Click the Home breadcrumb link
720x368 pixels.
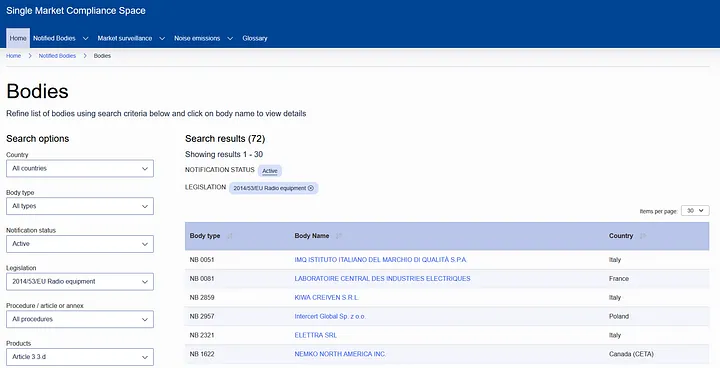click(x=13, y=56)
